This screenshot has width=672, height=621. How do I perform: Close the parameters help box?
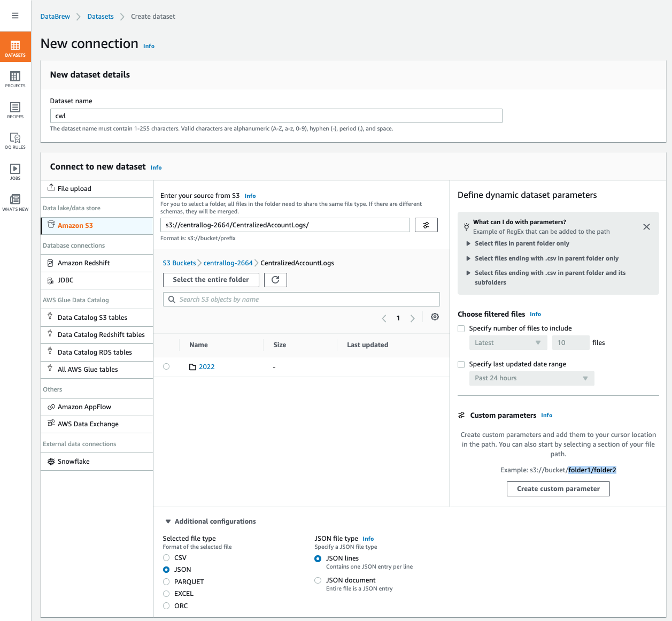[646, 227]
